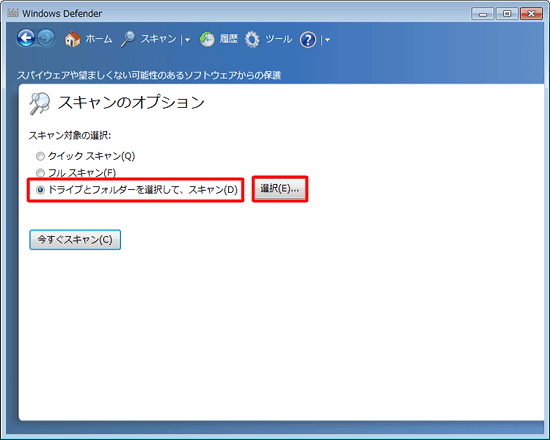This screenshot has width=550, height=440.
Task: Expand the help options dropdown arrow
Action: point(328,40)
